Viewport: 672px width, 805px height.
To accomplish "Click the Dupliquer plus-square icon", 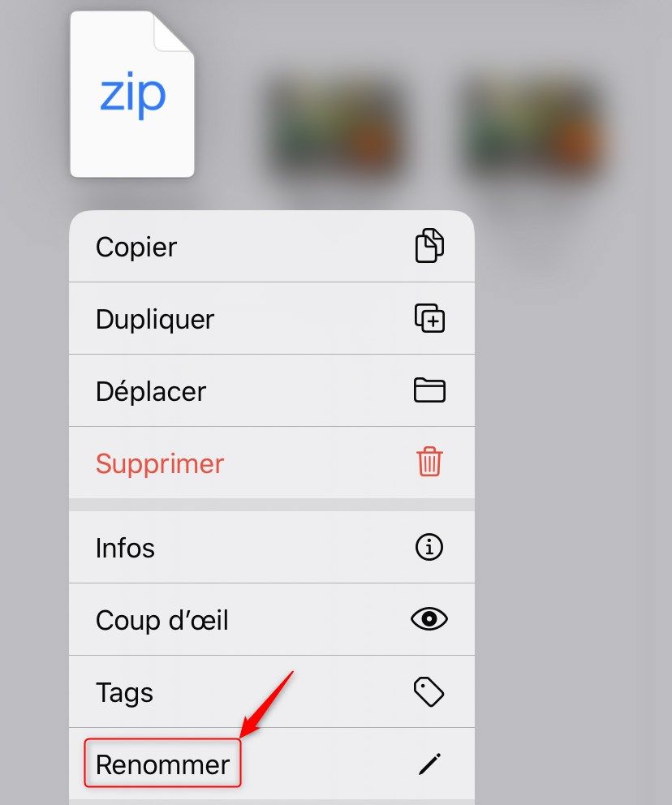I will [x=429, y=318].
